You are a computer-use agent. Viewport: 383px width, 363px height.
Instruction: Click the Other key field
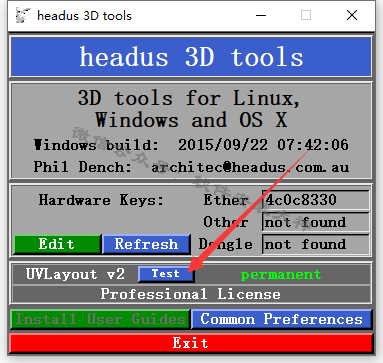(x=316, y=222)
